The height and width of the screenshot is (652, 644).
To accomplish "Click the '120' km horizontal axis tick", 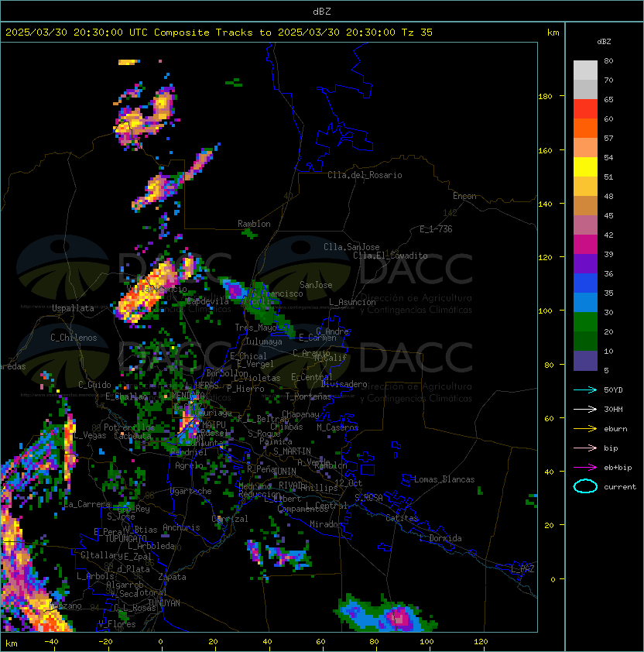I will (481, 642).
